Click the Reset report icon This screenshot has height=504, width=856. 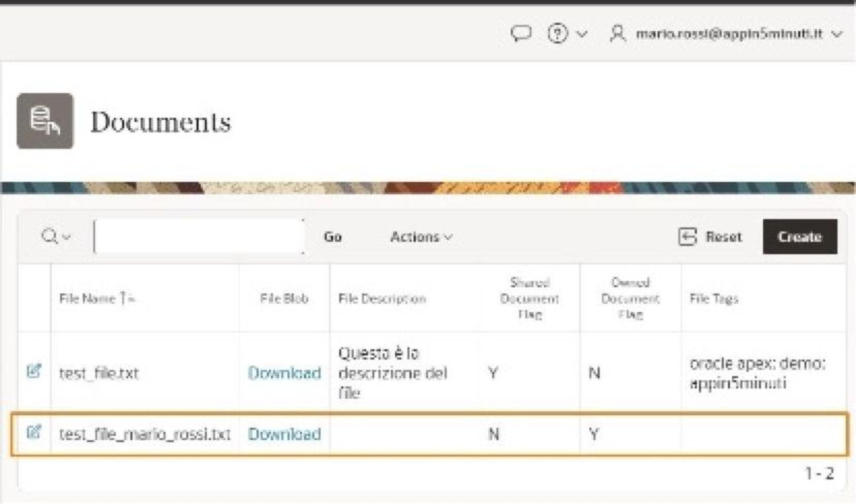click(x=687, y=236)
